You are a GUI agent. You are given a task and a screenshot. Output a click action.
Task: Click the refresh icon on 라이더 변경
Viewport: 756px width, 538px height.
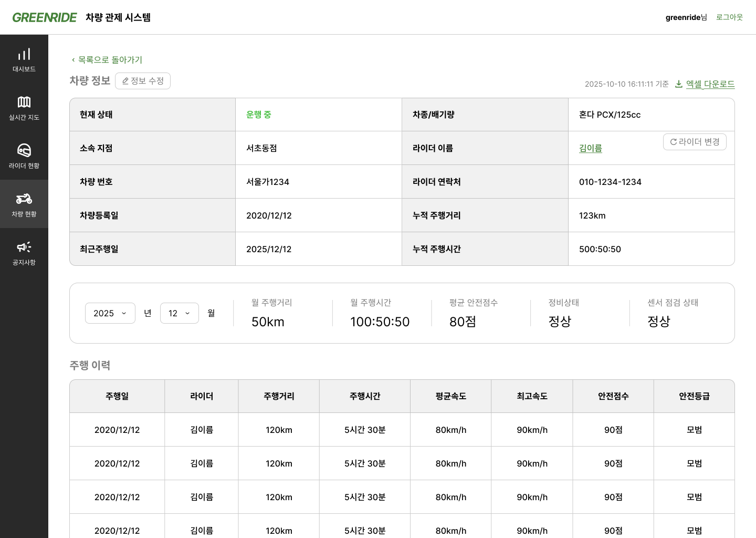click(673, 142)
